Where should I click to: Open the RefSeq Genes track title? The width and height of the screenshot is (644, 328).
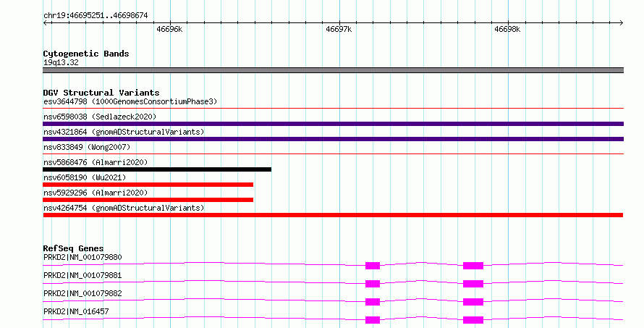coord(73,248)
